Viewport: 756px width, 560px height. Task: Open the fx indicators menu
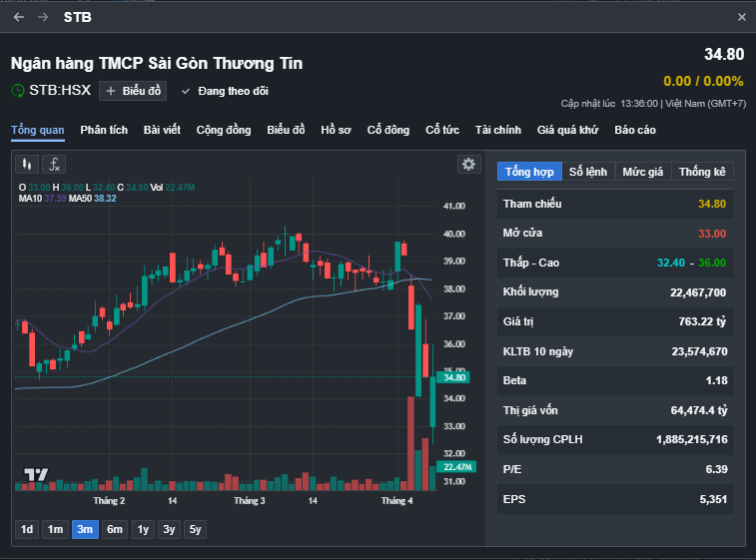[x=56, y=164]
